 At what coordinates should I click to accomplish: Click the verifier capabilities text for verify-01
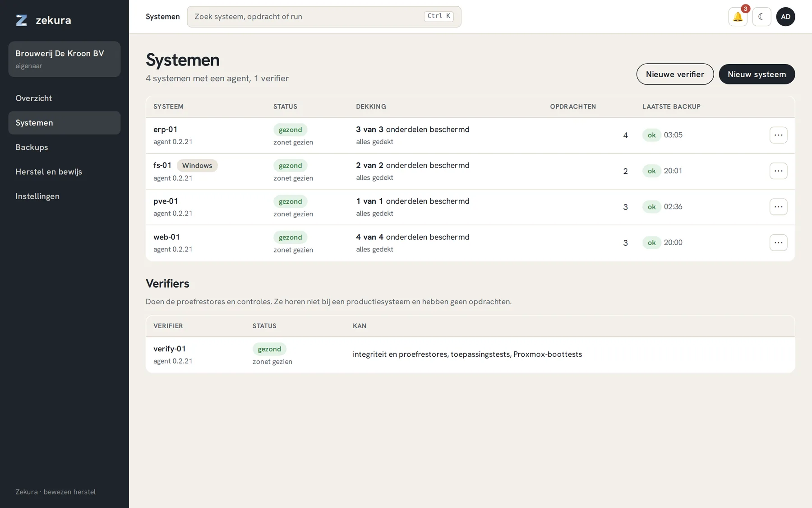[467, 354]
